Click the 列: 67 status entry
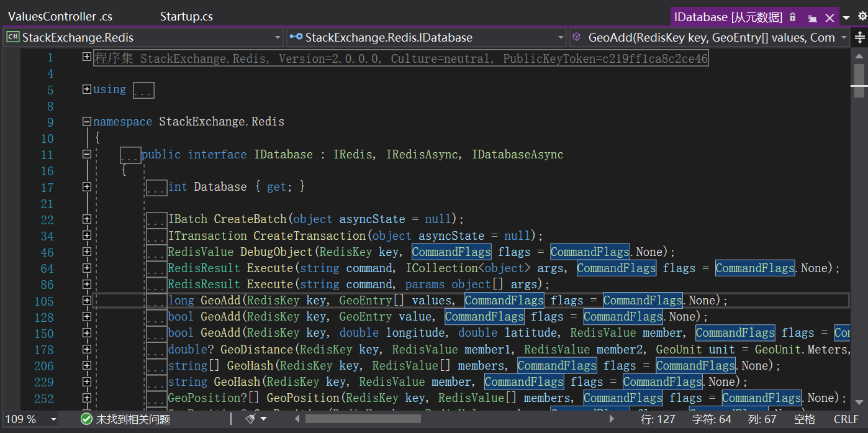868x433 pixels. [762, 419]
